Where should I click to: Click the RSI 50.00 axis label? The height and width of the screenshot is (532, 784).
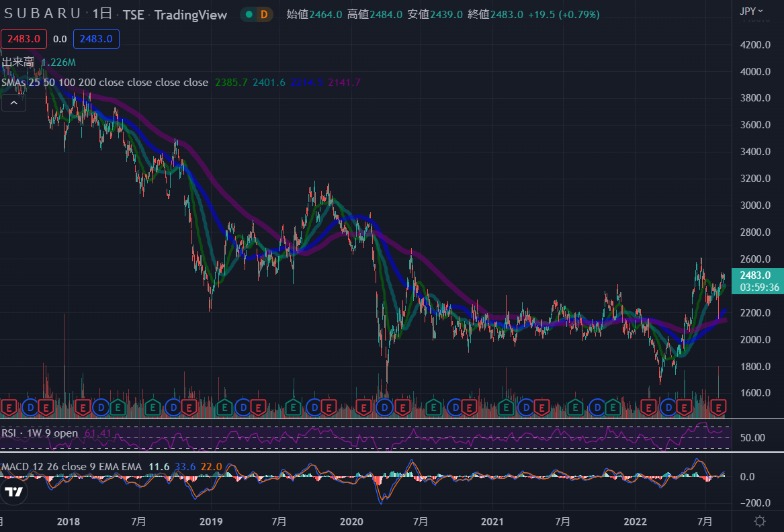[x=752, y=438]
